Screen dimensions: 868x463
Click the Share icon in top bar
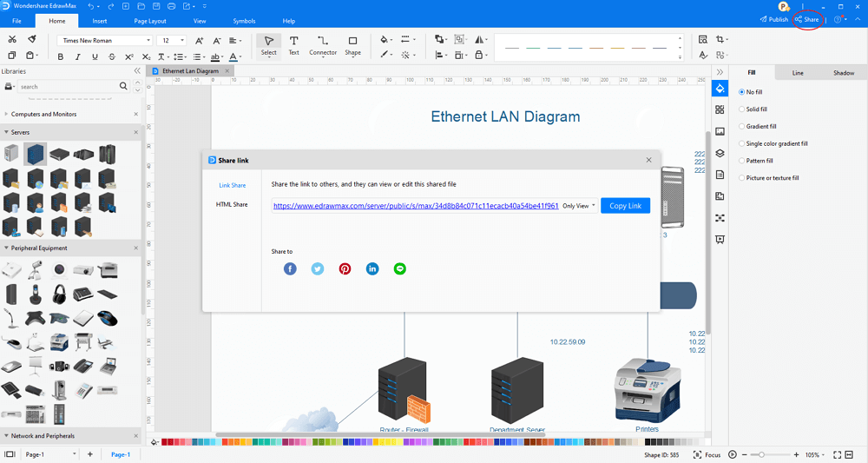point(807,19)
